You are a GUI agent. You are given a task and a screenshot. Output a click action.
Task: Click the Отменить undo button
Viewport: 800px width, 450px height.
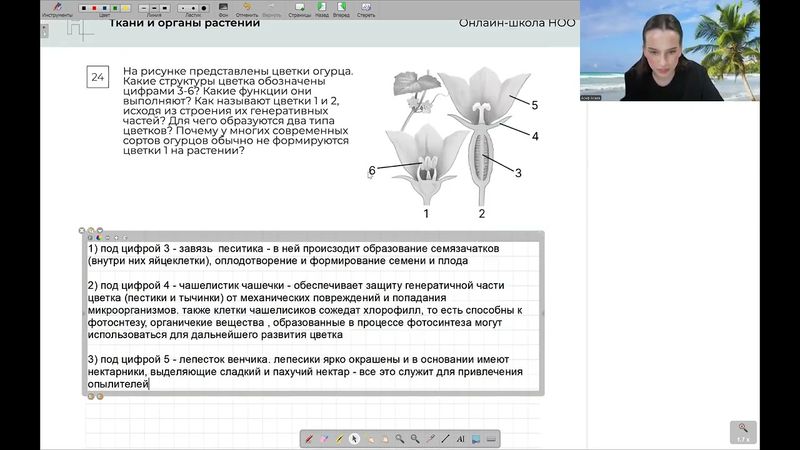pos(247,9)
